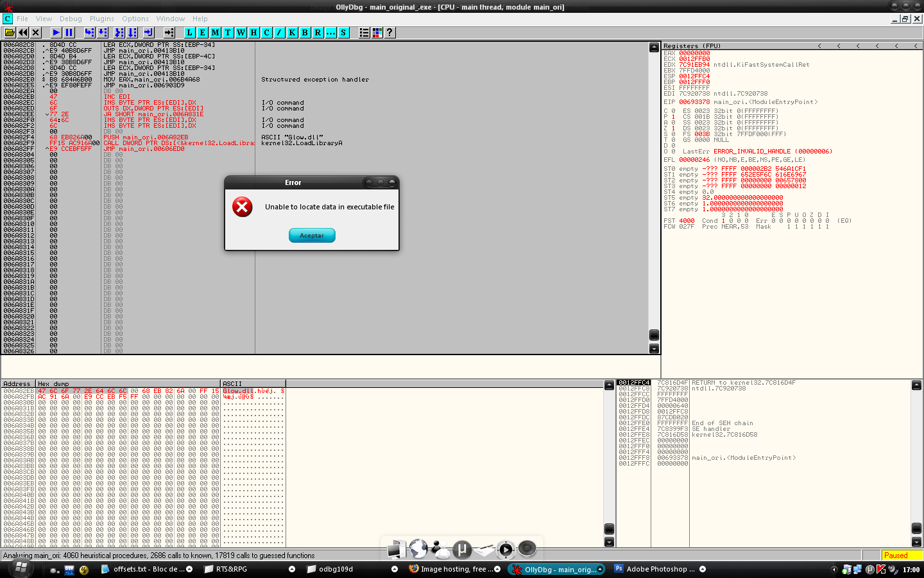Restart the debugged program with rewind icon

pyautogui.click(x=23, y=32)
